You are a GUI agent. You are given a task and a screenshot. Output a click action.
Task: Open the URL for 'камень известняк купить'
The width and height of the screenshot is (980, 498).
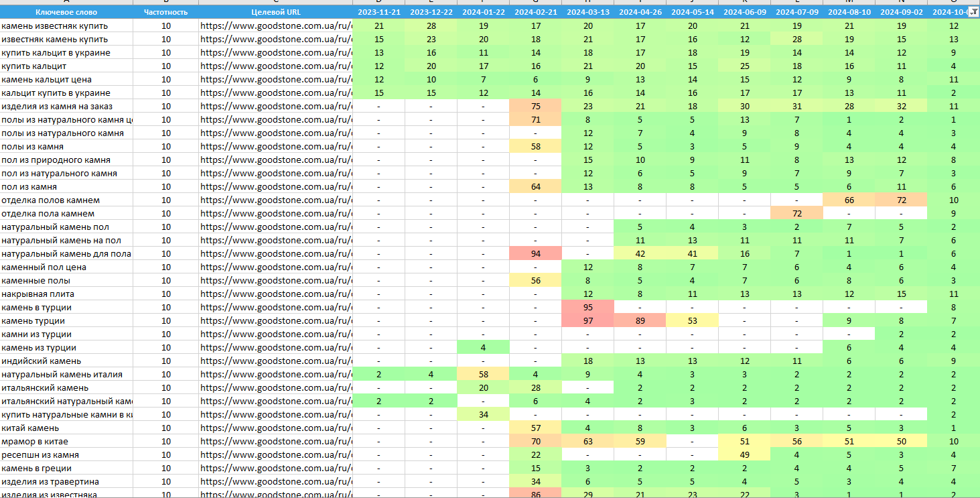coord(275,25)
